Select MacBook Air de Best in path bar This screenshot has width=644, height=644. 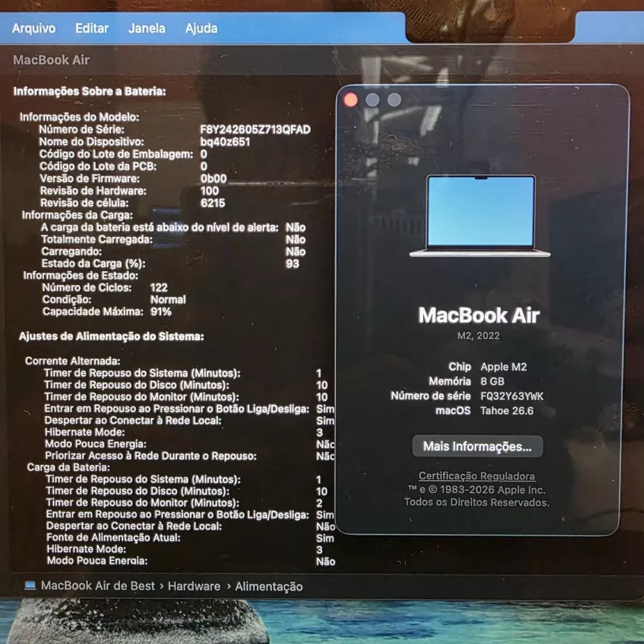[x=98, y=585]
